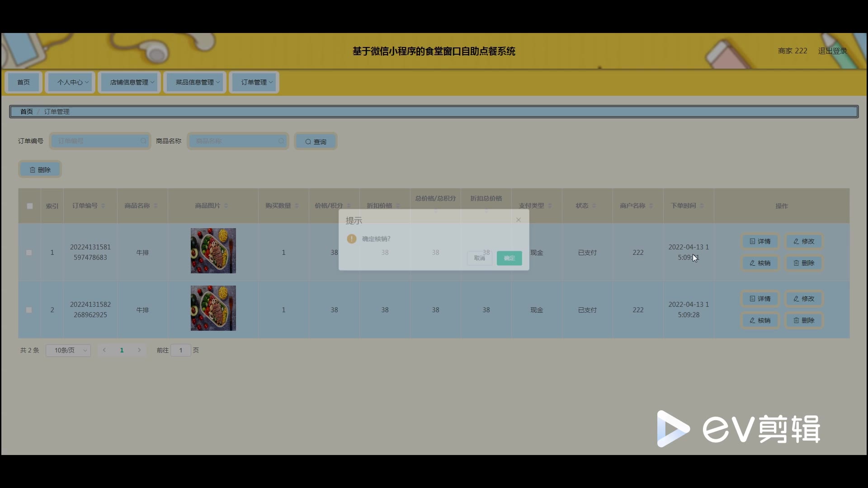Image resolution: width=868 pixels, height=488 pixels.
Task: Confirm the 核销 prompt dialog
Action: (509, 258)
